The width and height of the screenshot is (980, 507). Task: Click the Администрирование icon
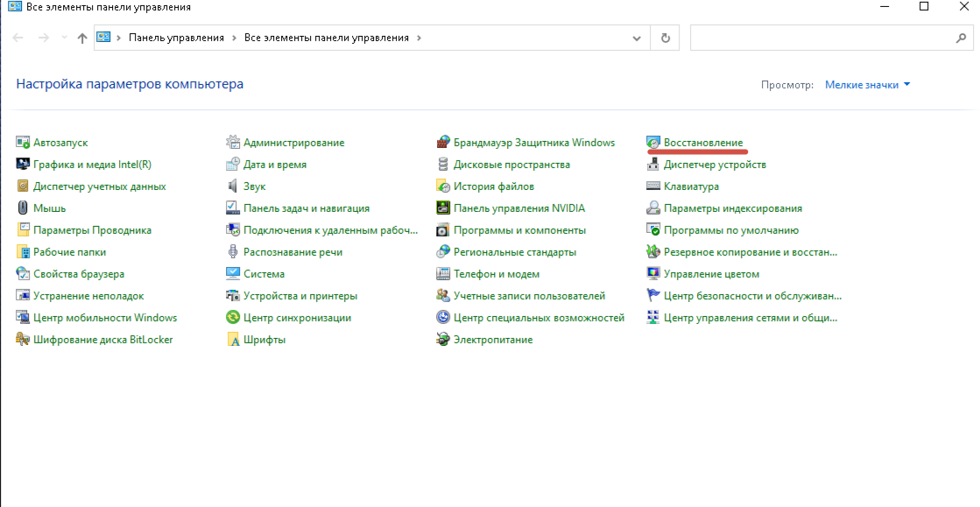[x=232, y=143]
